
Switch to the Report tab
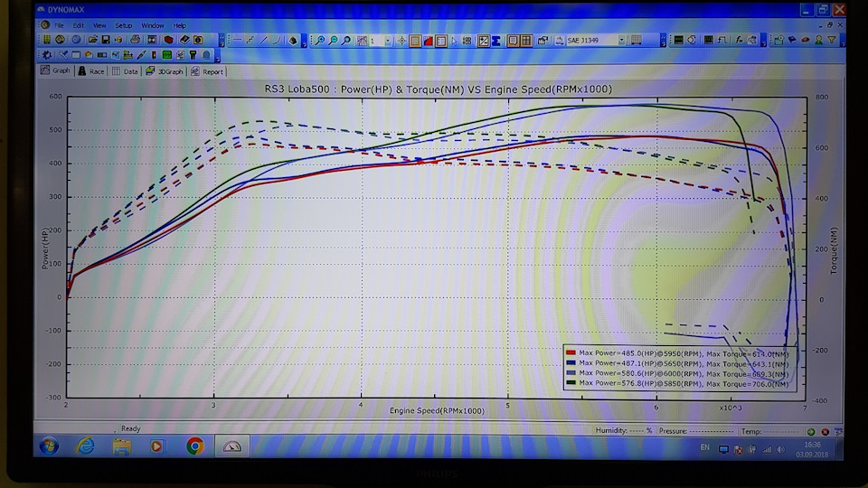pyautogui.click(x=207, y=71)
